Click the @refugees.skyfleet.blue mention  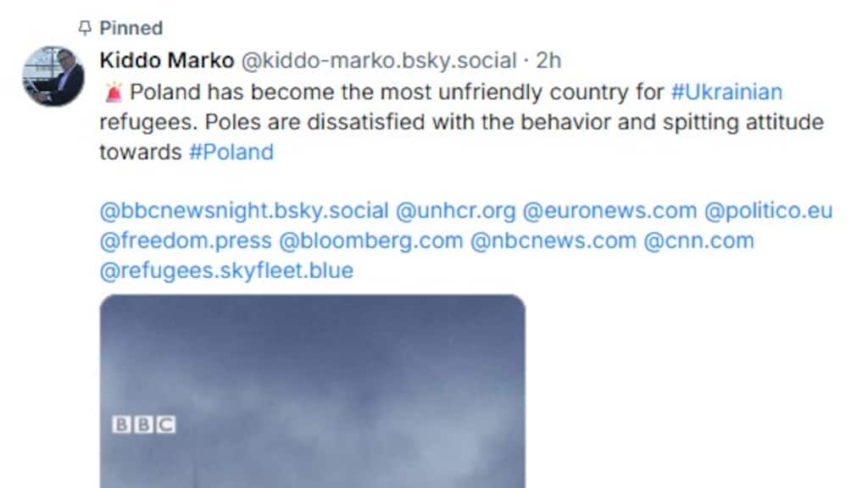pyautogui.click(x=226, y=271)
